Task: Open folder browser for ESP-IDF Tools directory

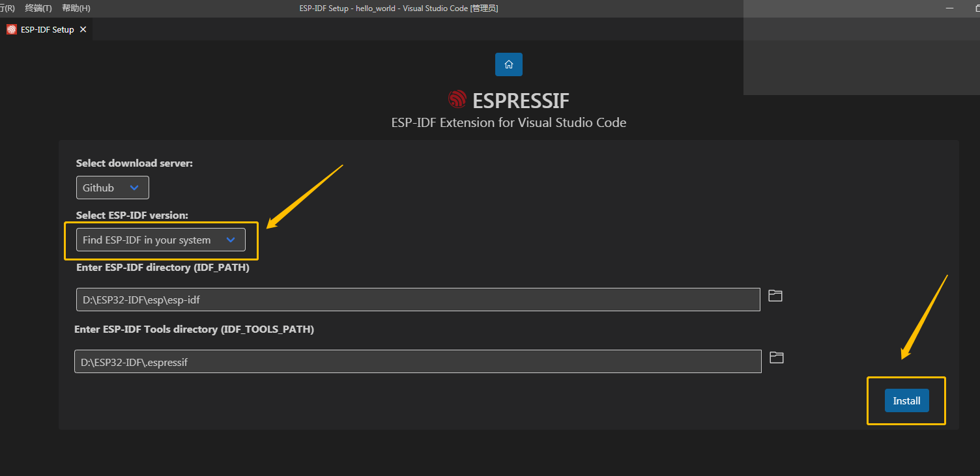Action: [x=776, y=357]
